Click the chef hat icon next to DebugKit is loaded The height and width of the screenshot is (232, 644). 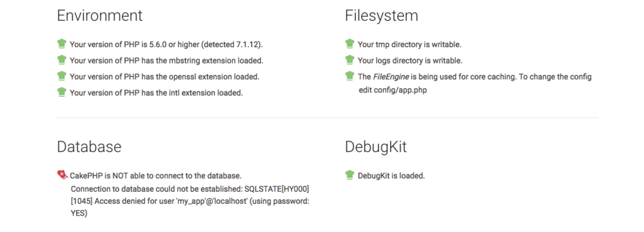[350, 175]
